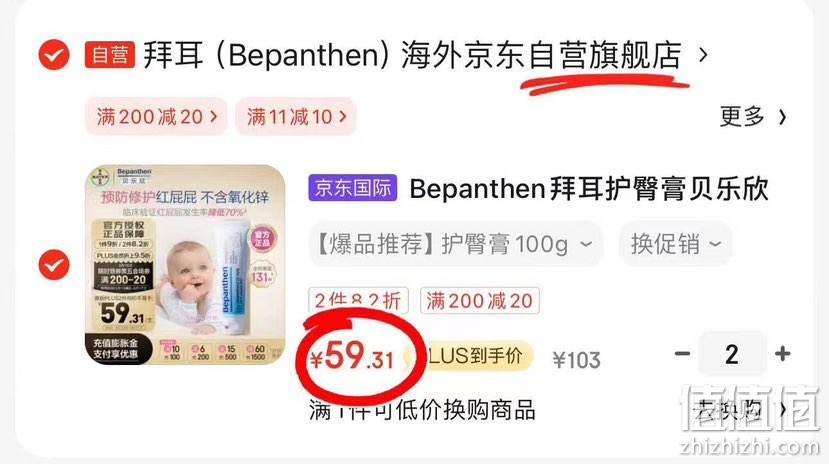Viewport: 829px width, 464px height.
Task: Tap 更多 to see more promotions
Action: click(742, 116)
